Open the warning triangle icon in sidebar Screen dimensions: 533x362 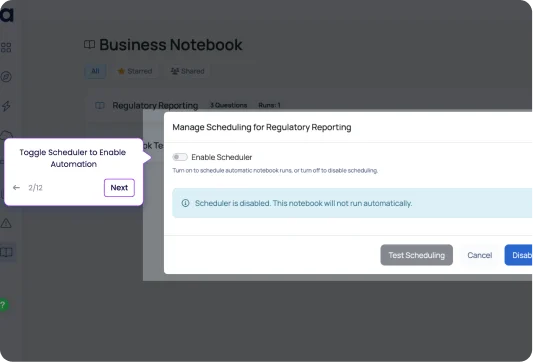(6, 223)
